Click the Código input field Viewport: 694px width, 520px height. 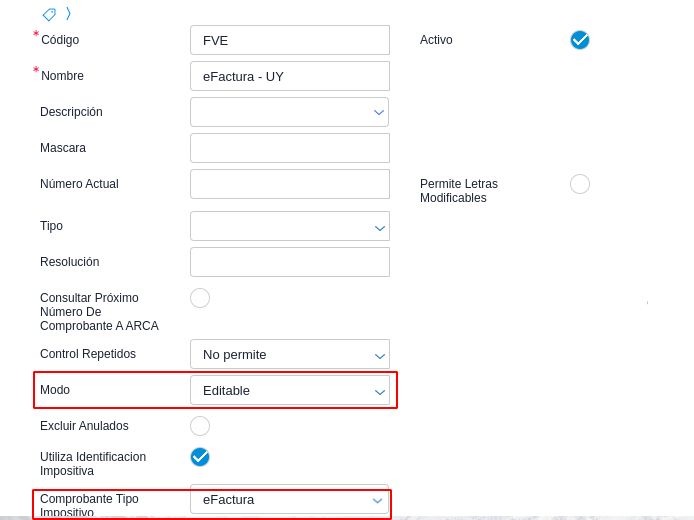(x=290, y=40)
